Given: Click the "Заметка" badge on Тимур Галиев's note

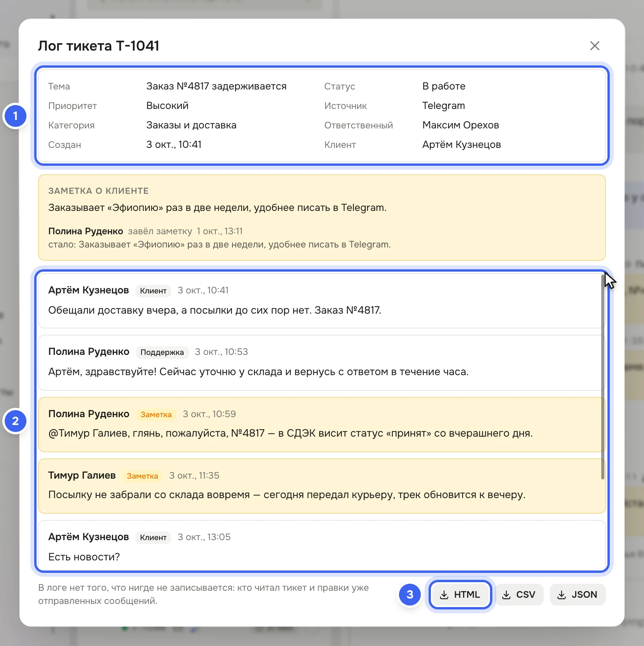Looking at the screenshot, I should pos(142,476).
